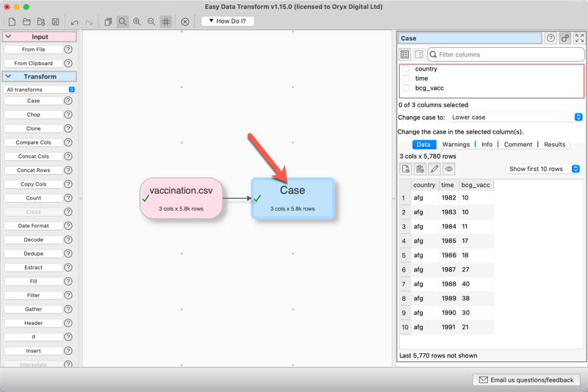Click the undo arrow in toolbar
588x392 pixels.
click(74, 22)
